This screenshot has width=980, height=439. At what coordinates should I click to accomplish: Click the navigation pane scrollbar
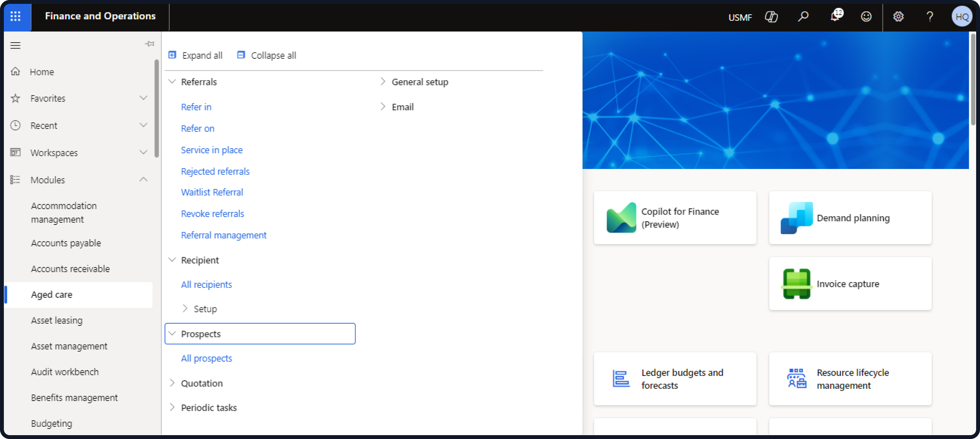pyautogui.click(x=156, y=108)
